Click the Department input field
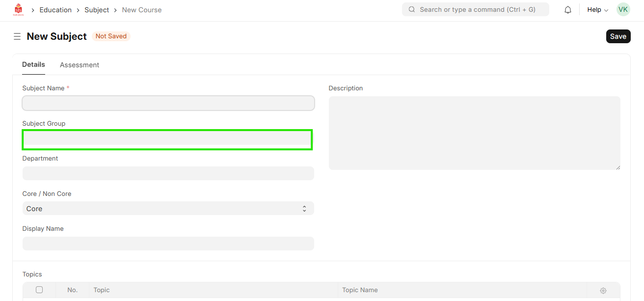644x301 pixels. coord(168,173)
